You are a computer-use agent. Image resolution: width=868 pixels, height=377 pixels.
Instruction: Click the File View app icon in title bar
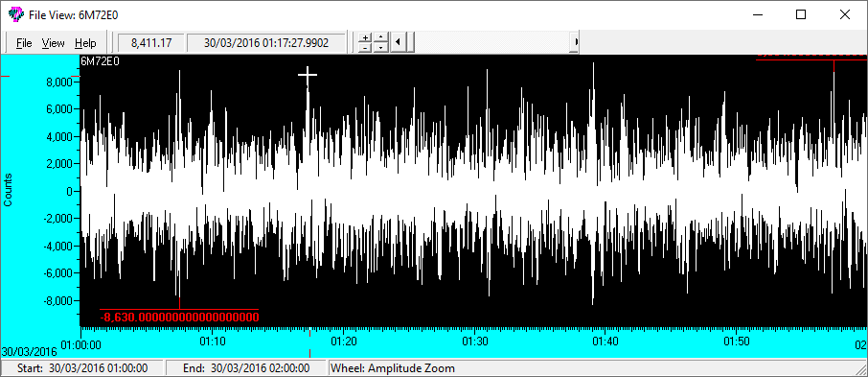(x=16, y=14)
